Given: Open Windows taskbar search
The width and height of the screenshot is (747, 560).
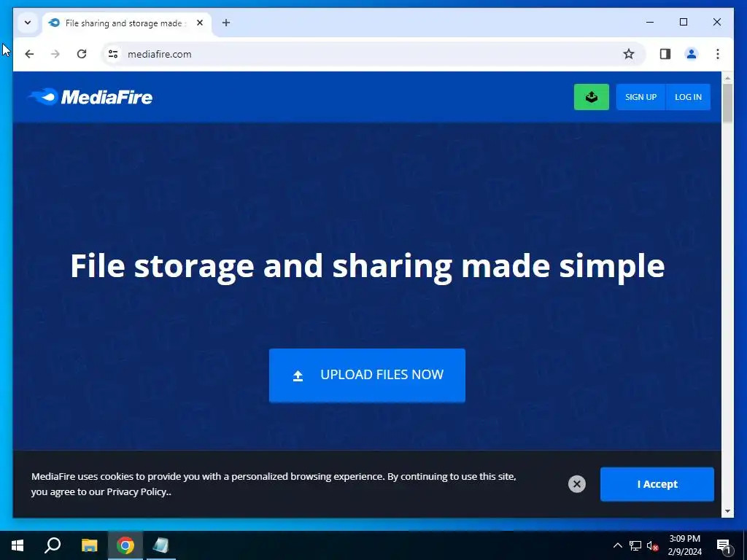Looking at the screenshot, I should coord(53,545).
